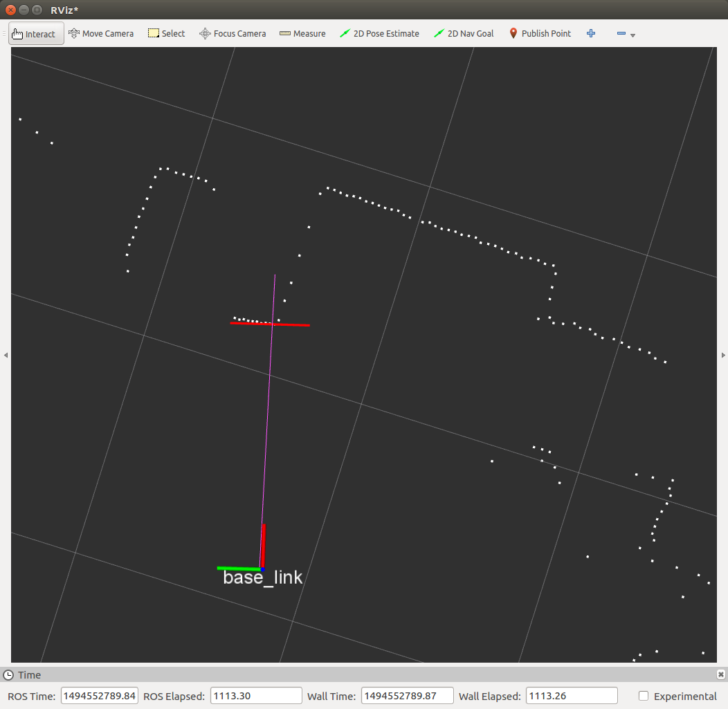Close the Time panel
This screenshot has width=728, height=709.
point(720,674)
